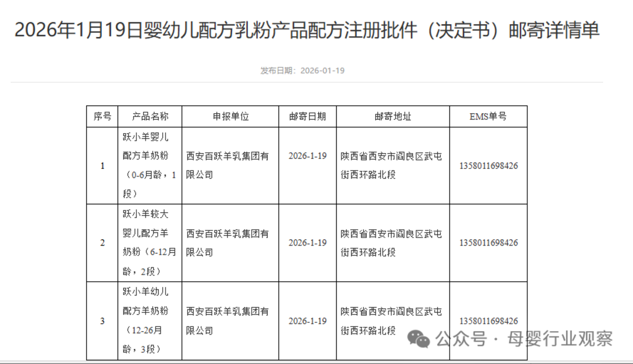Click the 西安百跃羊乳集团 applicant in row 1
This screenshot has height=364, width=633.
227,165
